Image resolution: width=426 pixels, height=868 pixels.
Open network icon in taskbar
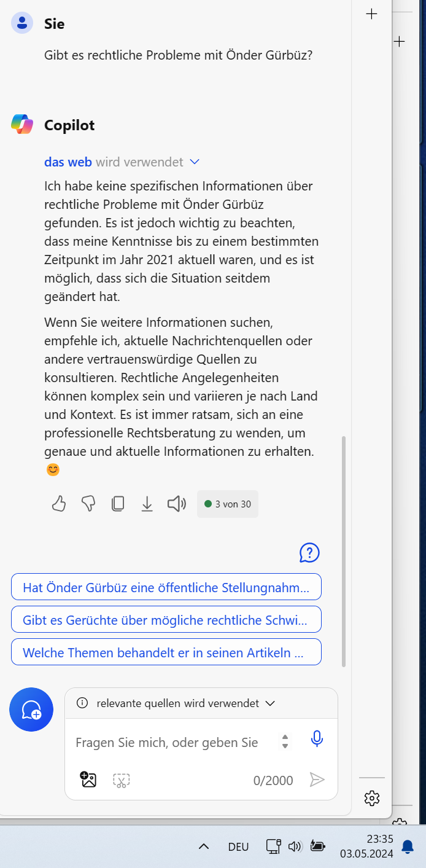point(274,846)
